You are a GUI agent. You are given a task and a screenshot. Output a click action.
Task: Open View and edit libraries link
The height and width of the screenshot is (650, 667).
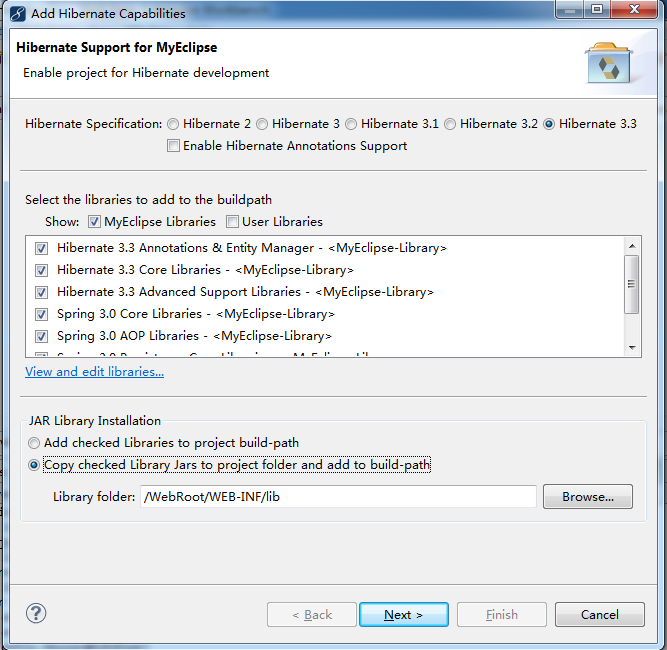click(x=94, y=372)
